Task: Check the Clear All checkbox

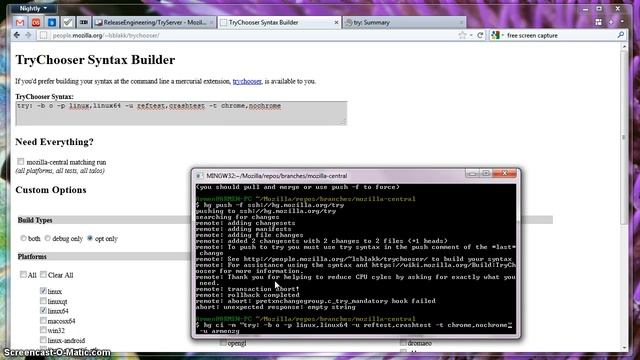Action: pos(43,275)
